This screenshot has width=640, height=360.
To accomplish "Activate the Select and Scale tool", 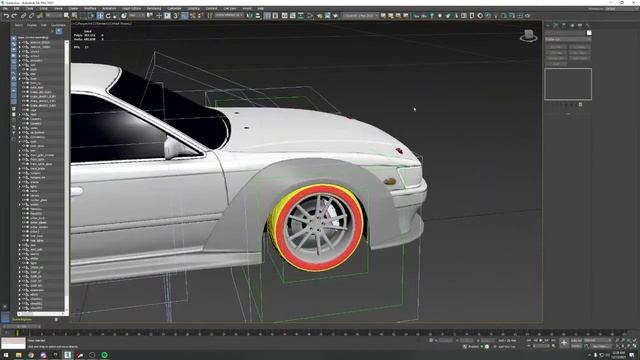I will click(116, 16).
